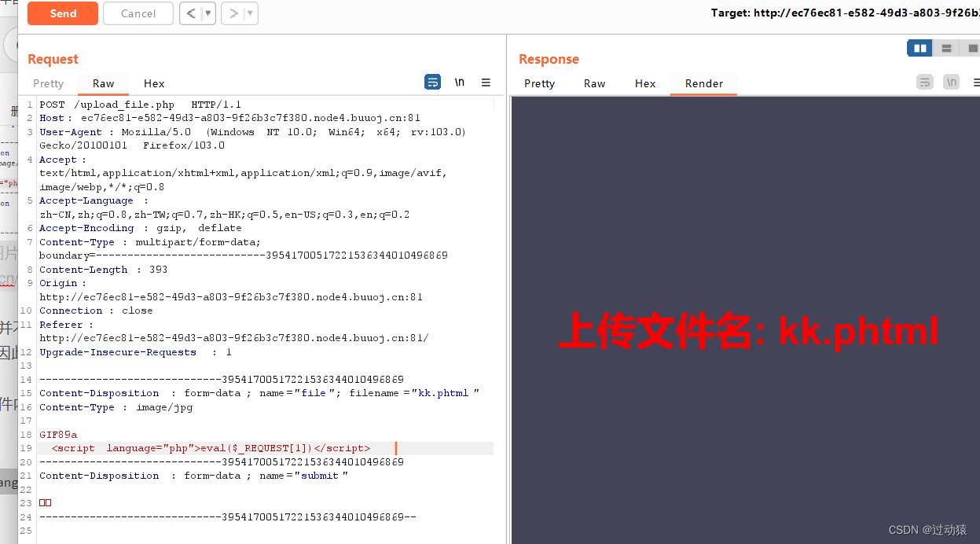980x544 pixels.
Task: Go to next request with forward arrow
Action: (233, 13)
